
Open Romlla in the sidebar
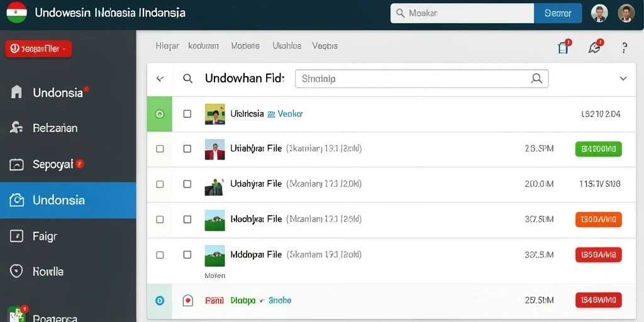pos(68,272)
